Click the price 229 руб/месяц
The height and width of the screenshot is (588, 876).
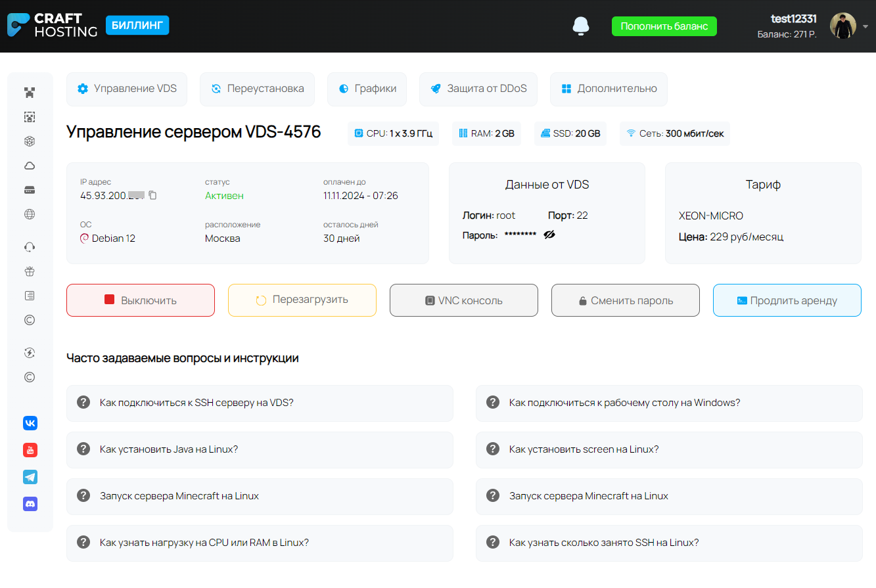[747, 237]
